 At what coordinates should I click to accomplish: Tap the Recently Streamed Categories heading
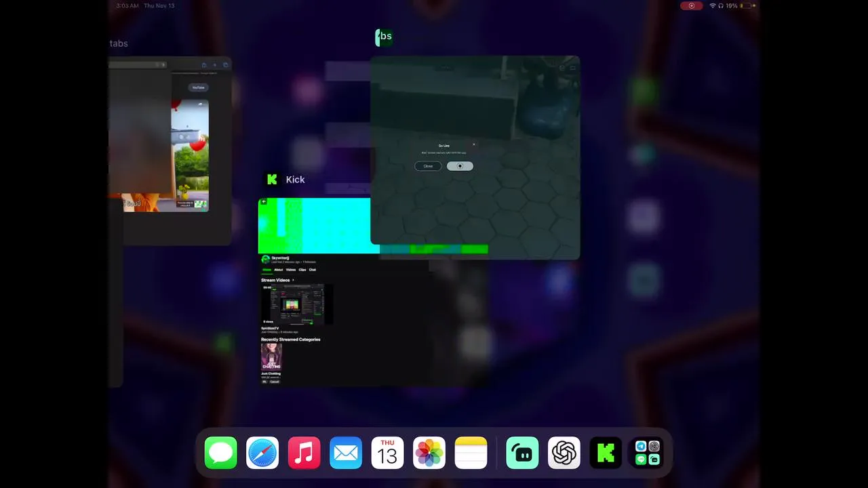(x=291, y=340)
